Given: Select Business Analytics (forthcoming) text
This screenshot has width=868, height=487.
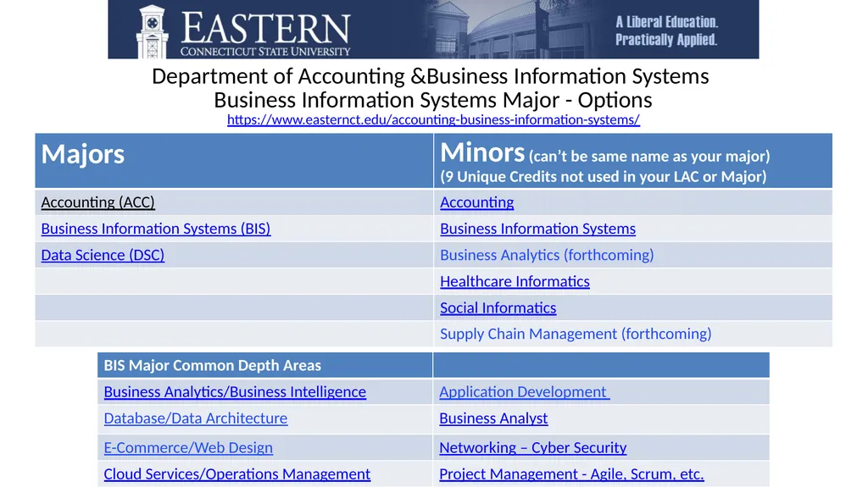Looking at the screenshot, I should (x=547, y=255).
